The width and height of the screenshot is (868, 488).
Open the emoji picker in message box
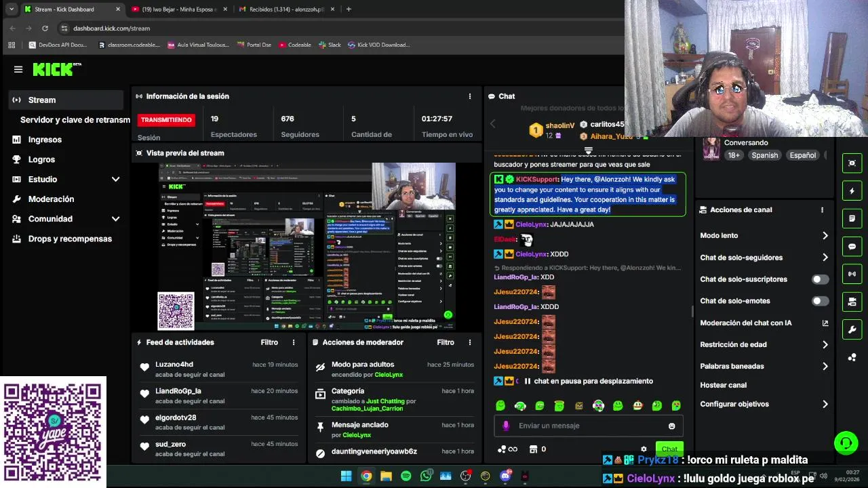tap(671, 426)
